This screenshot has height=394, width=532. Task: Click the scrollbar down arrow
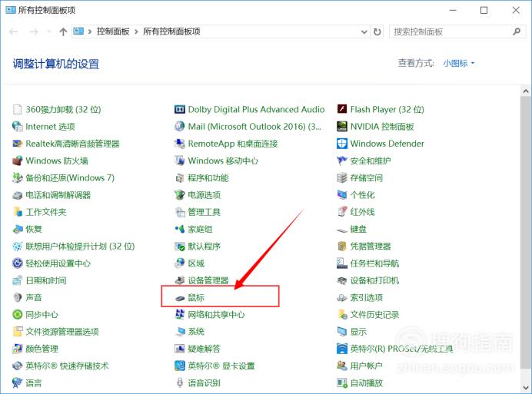coord(526,387)
